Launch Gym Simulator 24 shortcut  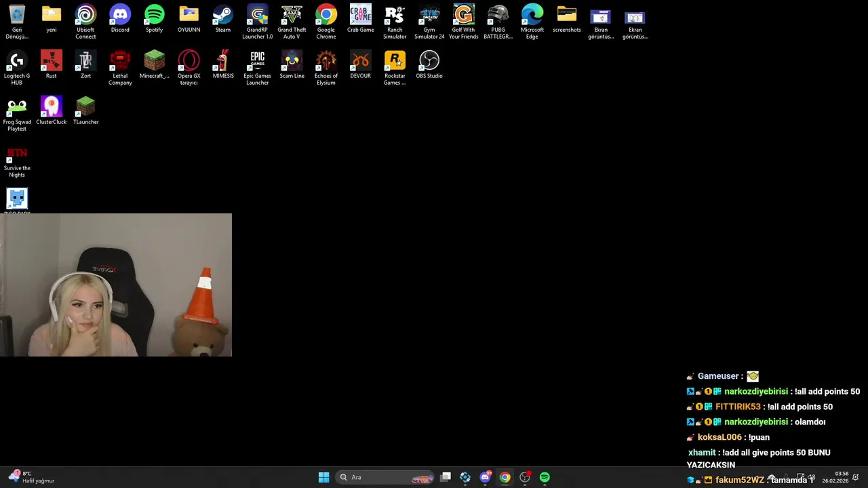[x=429, y=22]
